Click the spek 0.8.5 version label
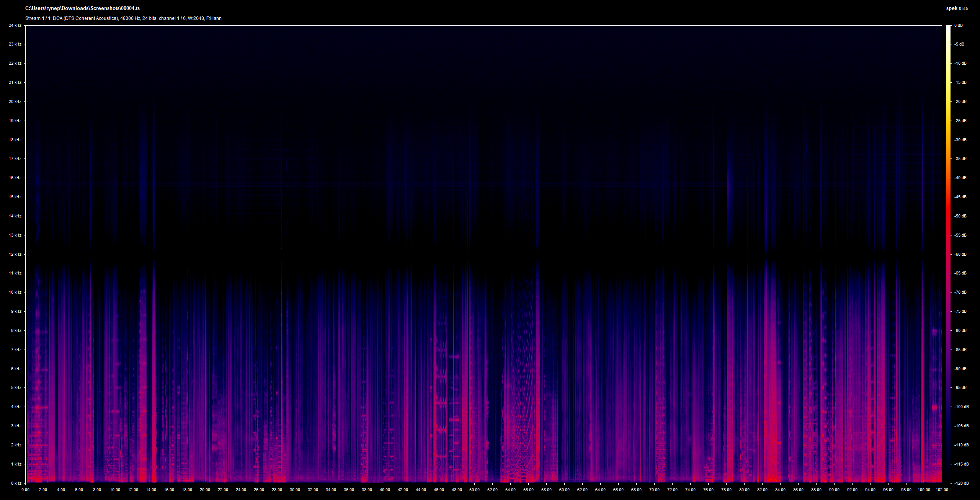The image size is (980, 500). (957, 8)
